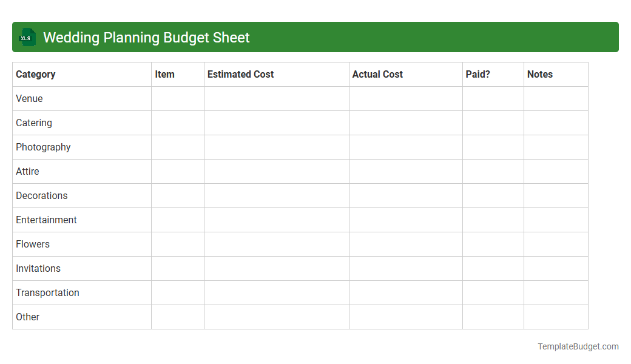Click the Item column header
The image size is (631, 364).
tap(165, 74)
